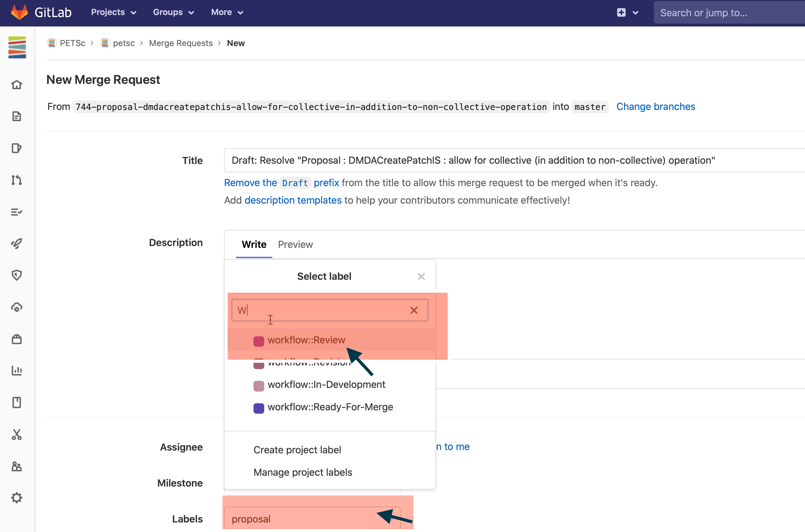Switch to the Preview tab
Screen dimensions: 805x532
click(x=295, y=244)
